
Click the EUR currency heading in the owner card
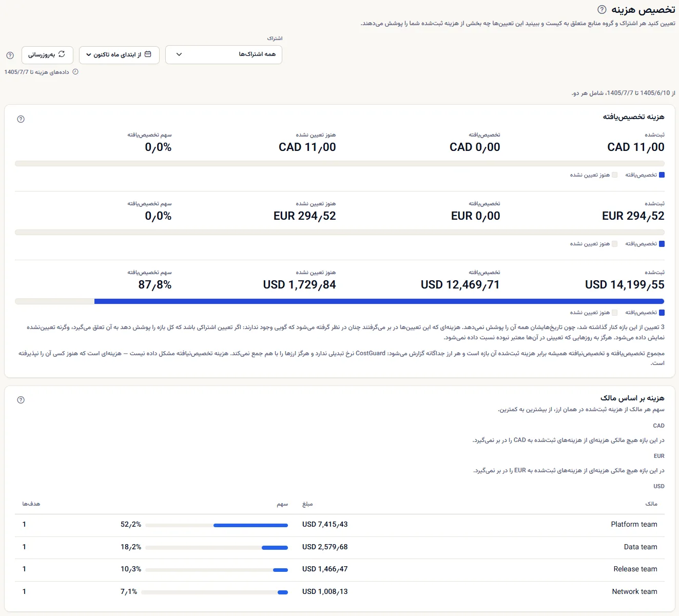(659, 456)
